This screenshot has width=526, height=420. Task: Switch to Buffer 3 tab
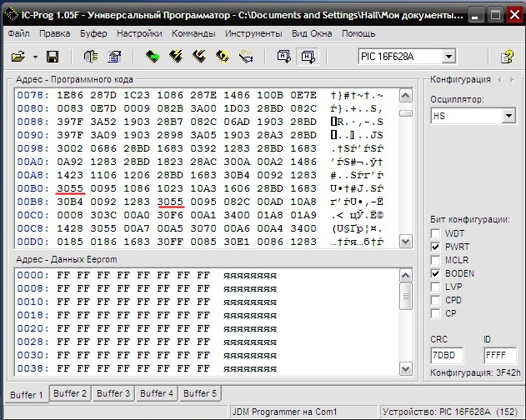click(113, 393)
